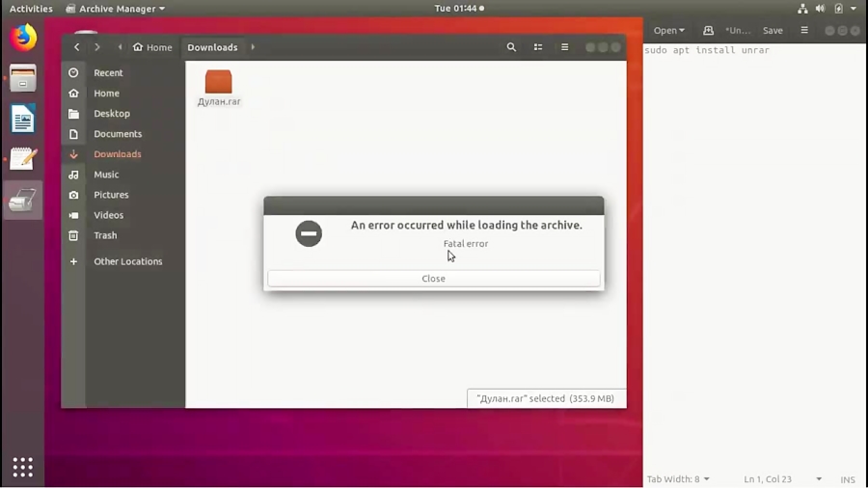Open Firefox from the dock

[x=23, y=38]
